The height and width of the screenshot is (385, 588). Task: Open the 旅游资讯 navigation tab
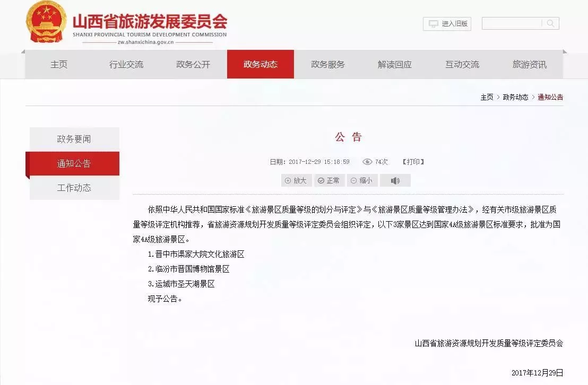click(x=529, y=65)
